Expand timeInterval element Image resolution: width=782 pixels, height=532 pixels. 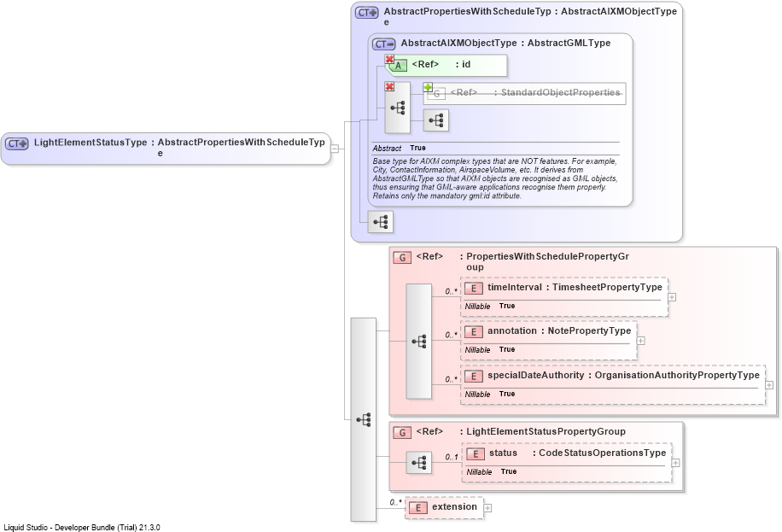672,297
